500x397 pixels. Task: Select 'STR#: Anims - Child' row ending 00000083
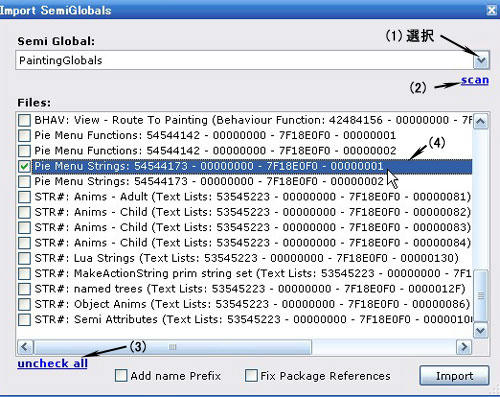coord(252,227)
